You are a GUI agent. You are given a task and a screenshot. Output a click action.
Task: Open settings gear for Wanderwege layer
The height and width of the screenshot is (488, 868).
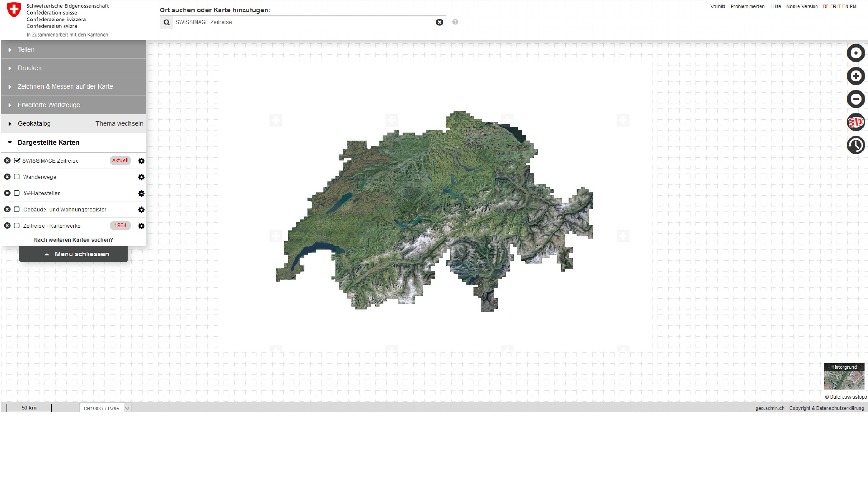[x=141, y=177]
